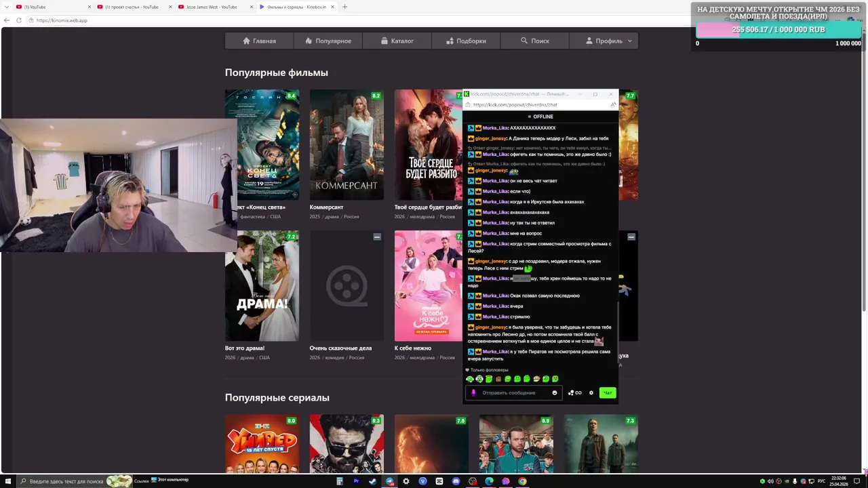The width and height of the screenshot is (868, 488).
Task: Open the Популярное nav item
Action: [x=328, y=41]
